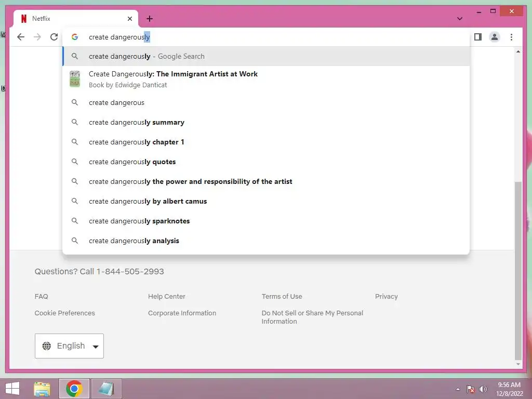
Task: Expand the English language dropdown
Action: pos(69,345)
